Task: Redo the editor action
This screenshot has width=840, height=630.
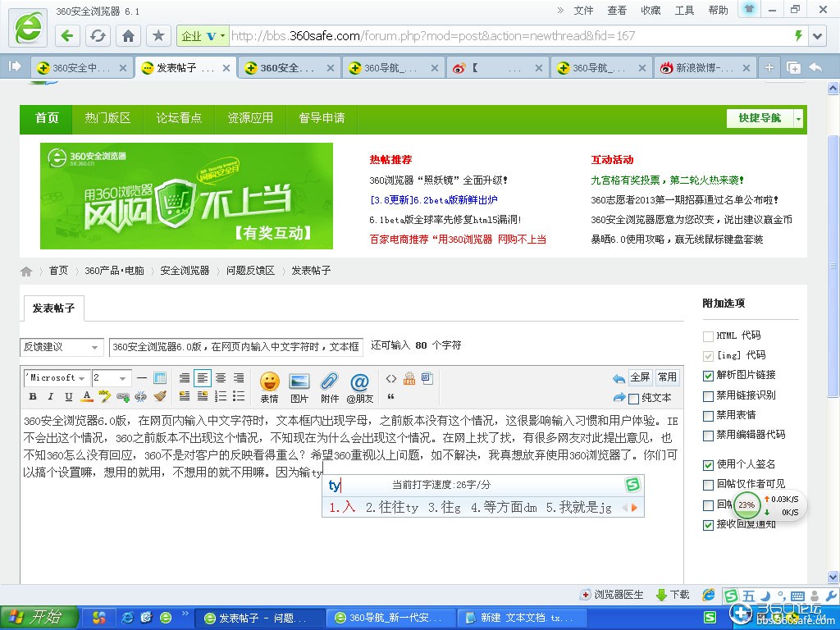Action: click(619, 398)
